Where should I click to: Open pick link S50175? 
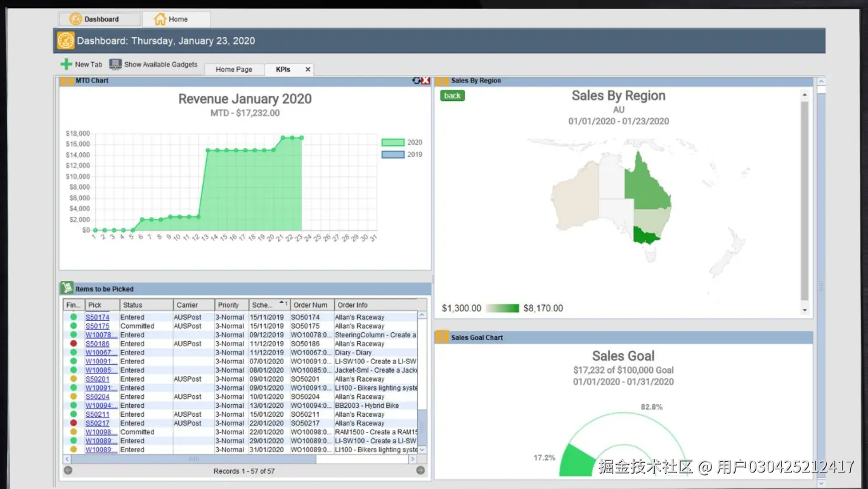(98, 326)
